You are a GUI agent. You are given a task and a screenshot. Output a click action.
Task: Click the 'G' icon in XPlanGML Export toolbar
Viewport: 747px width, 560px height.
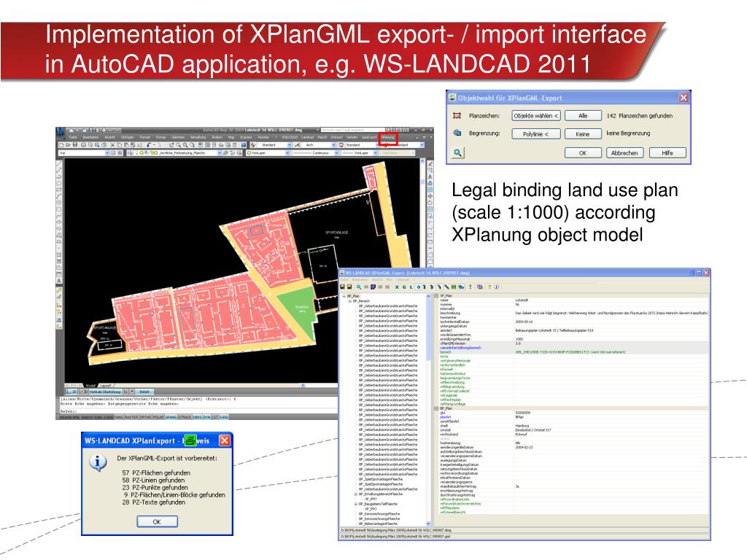404,287
